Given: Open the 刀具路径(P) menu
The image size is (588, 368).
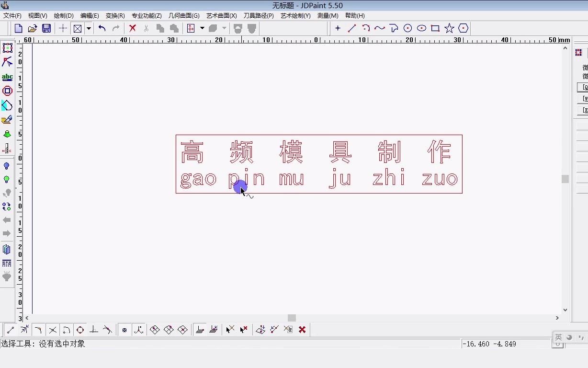Looking at the screenshot, I should (x=259, y=15).
